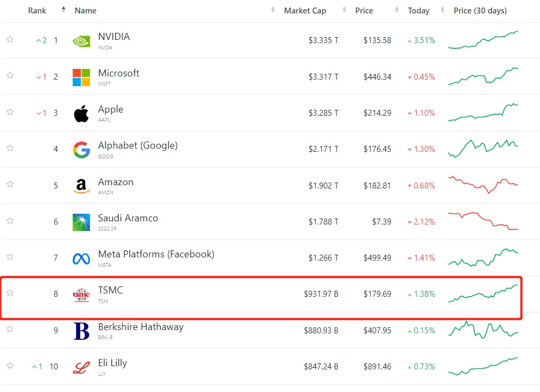
Task: Open the Saudi Aramco company link
Action: tap(128, 218)
